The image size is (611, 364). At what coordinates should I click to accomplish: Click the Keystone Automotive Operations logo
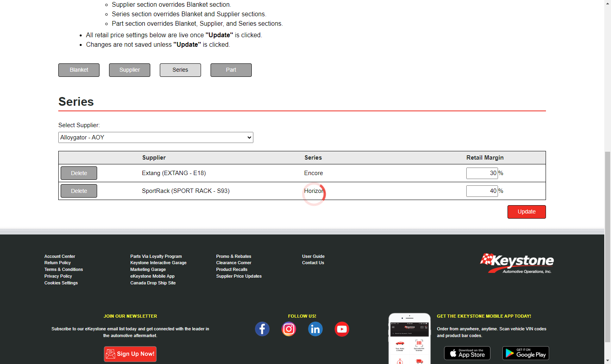tap(517, 263)
